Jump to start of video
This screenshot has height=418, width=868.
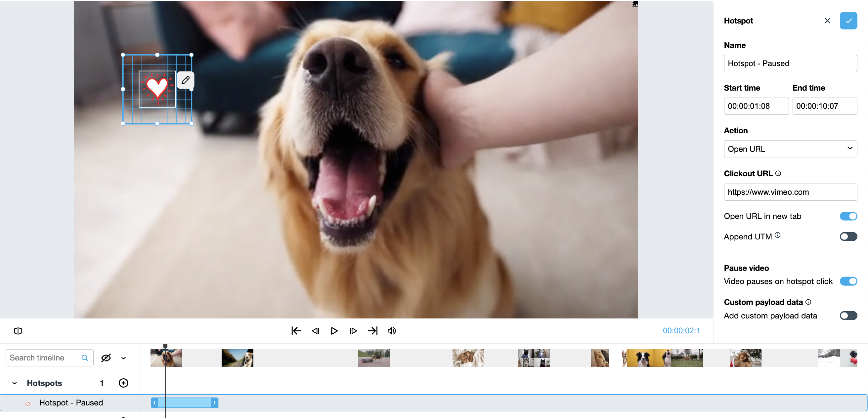[x=296, y=331]
